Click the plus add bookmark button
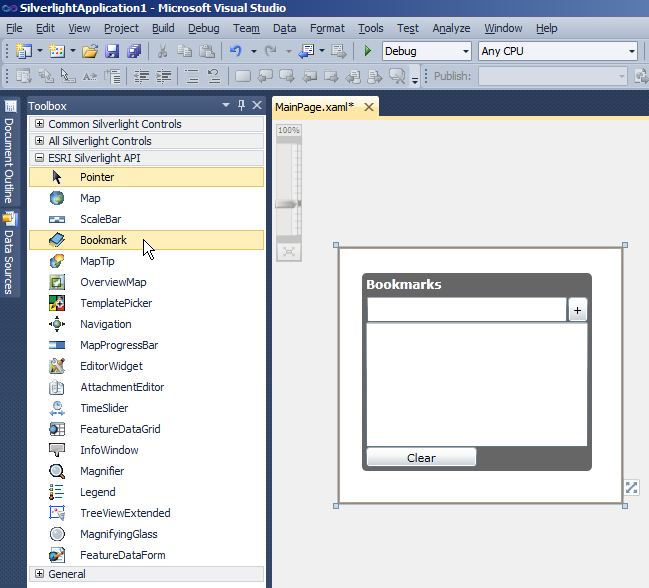 click(x=577, y=310)
